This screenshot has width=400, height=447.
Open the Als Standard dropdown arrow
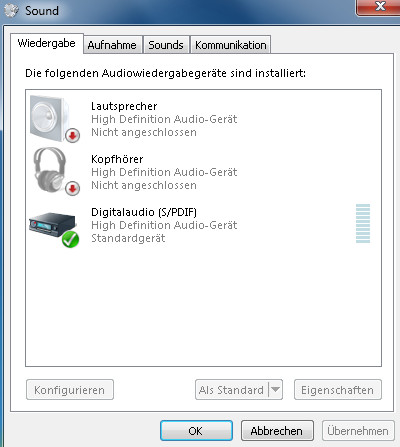[x=276, y=389]
